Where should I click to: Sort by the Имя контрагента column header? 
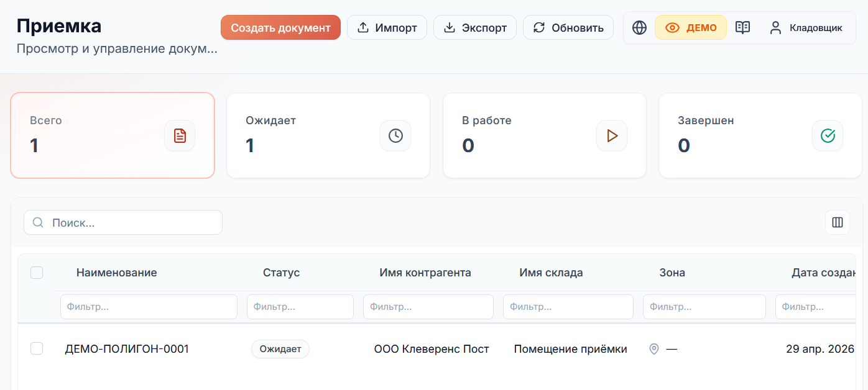(x=425, y=273)
